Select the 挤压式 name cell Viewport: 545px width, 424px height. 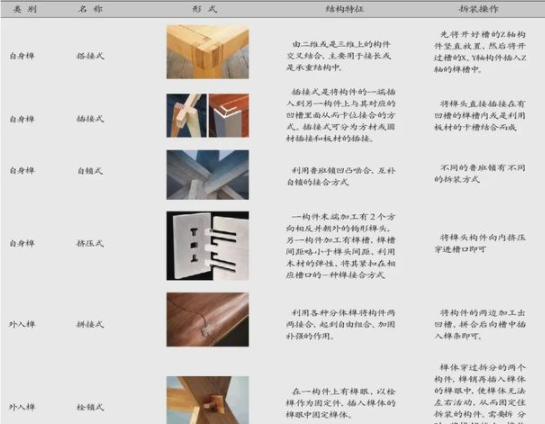[90, 243]
